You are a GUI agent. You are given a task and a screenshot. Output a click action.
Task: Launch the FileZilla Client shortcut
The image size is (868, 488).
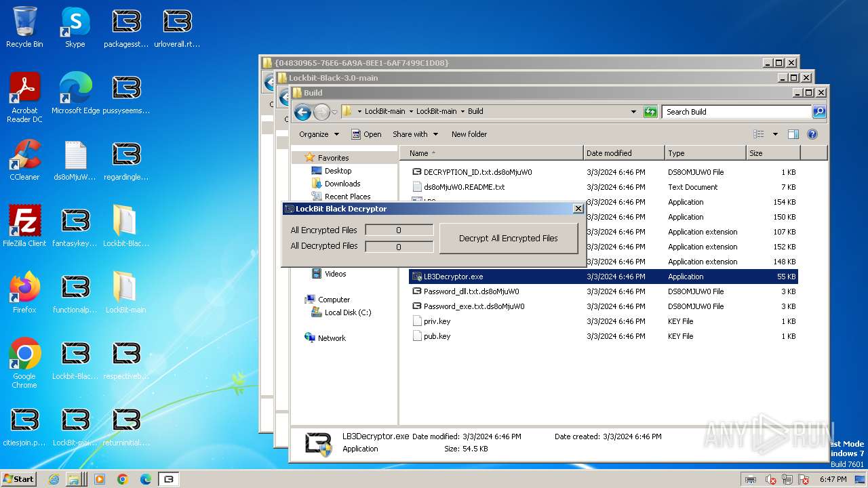coord(24,226)
